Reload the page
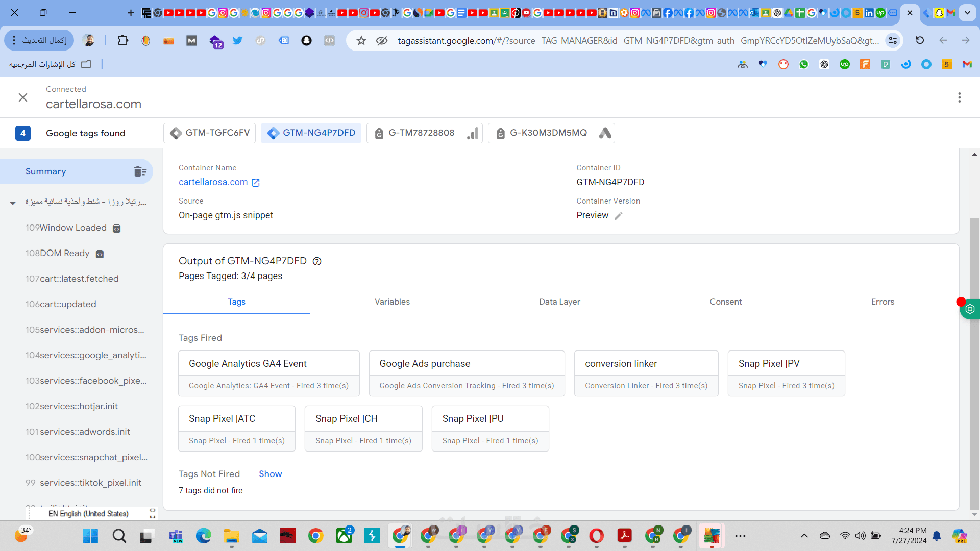 pos(920,40)
